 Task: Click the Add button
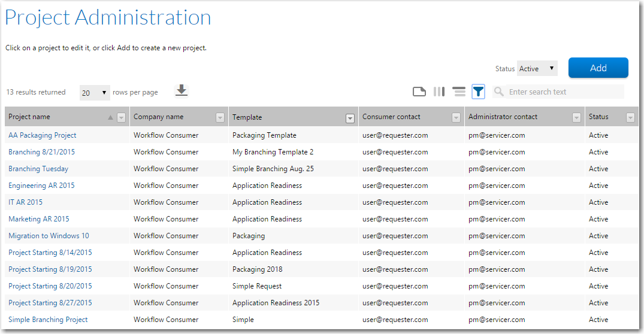[598, 68]
